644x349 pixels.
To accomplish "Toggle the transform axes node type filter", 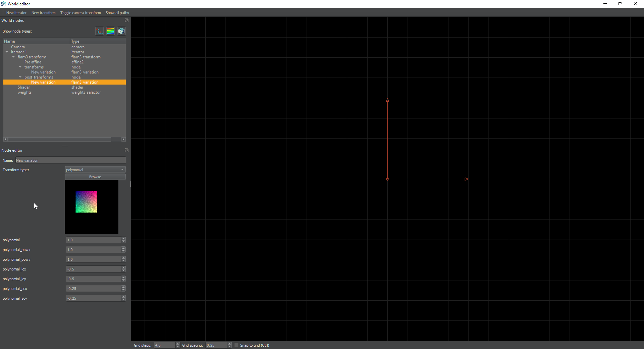I will pyautogui.click(x=99, y=31).
